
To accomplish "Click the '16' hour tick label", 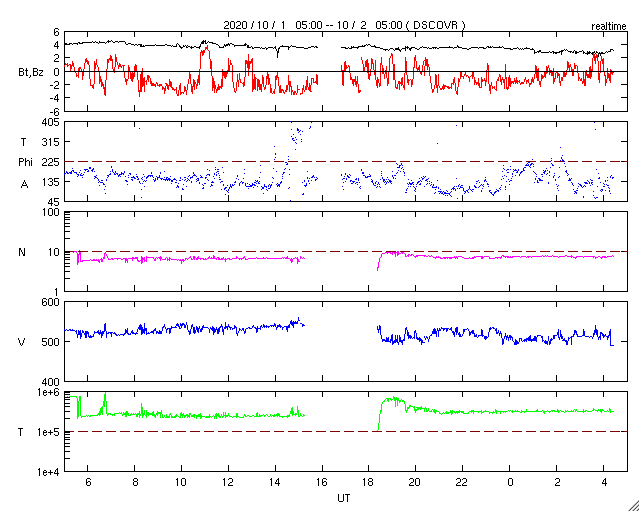I will point(322,482).
